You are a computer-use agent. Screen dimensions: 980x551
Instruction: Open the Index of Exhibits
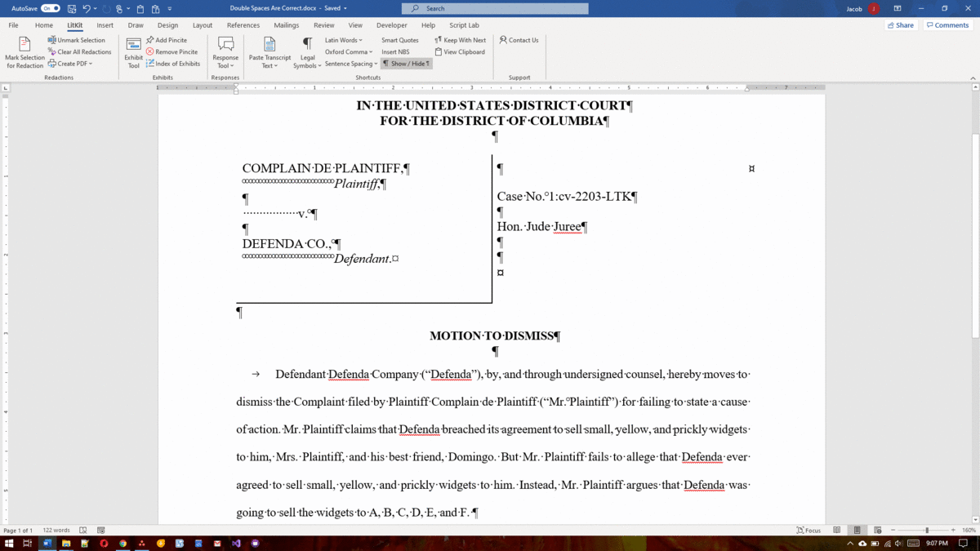(x=173, y=63)
